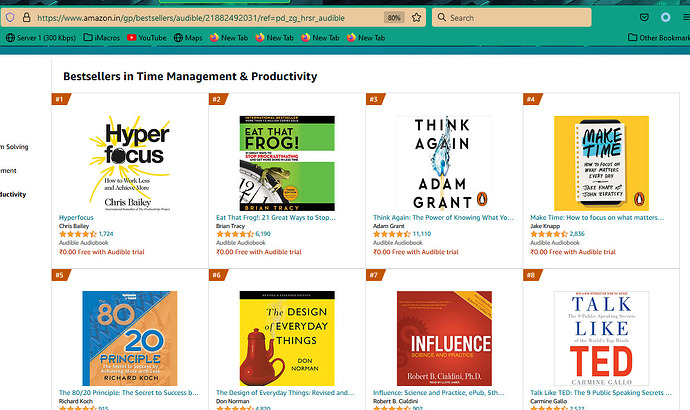The width and height of the screenshot is (690, 410).
Task: Focus the Search box
Action: [x=511, y=18]
